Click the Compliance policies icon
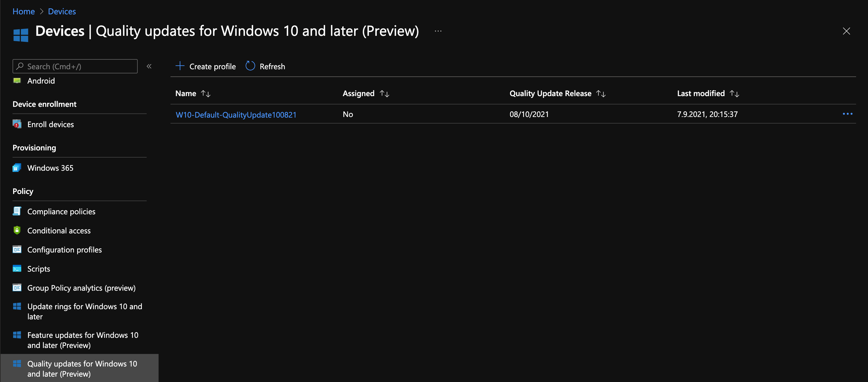 pos(17,211)
